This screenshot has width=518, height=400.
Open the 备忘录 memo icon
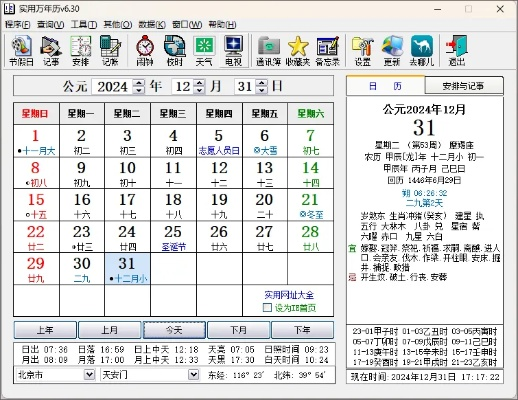pyautogui.click(x=328, y=51)
